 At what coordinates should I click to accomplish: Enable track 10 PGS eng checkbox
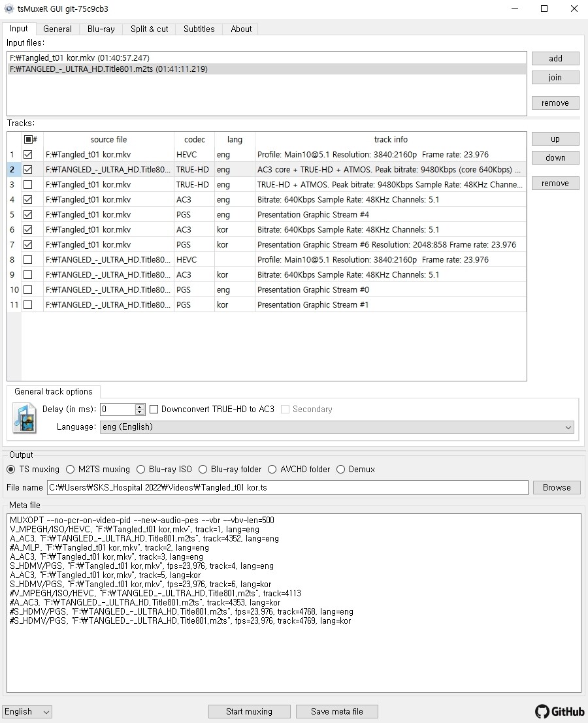click(27, 289)
